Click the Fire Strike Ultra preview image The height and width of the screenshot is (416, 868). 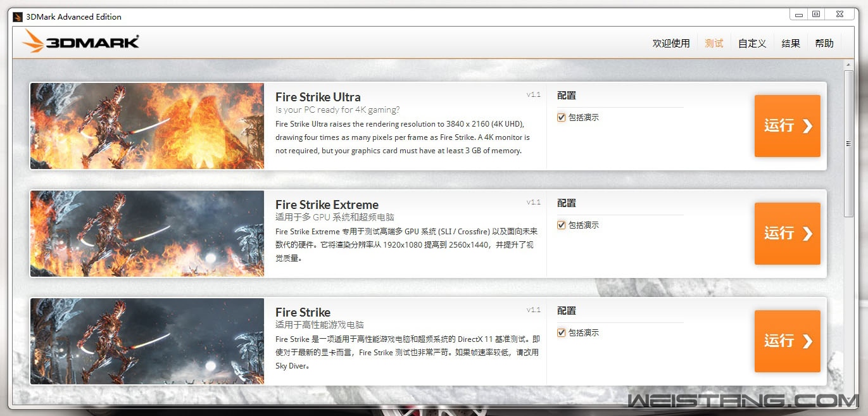coord(148,126)
